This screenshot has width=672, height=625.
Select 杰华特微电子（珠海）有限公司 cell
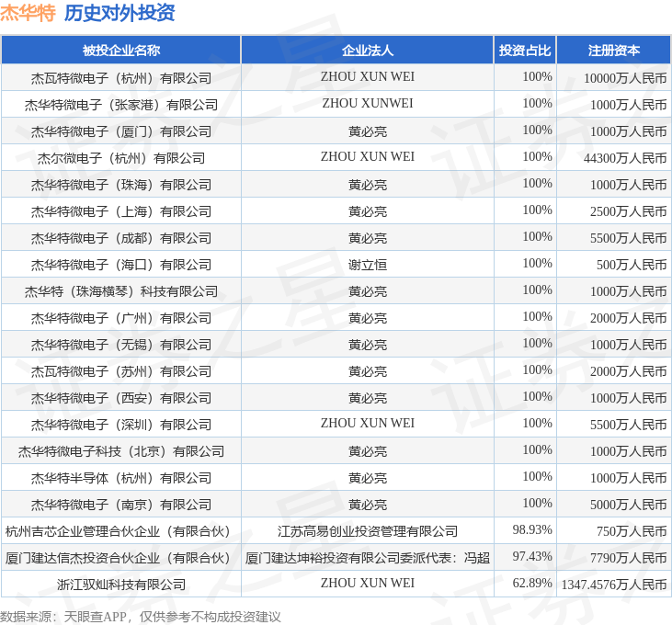click(121, 185)
